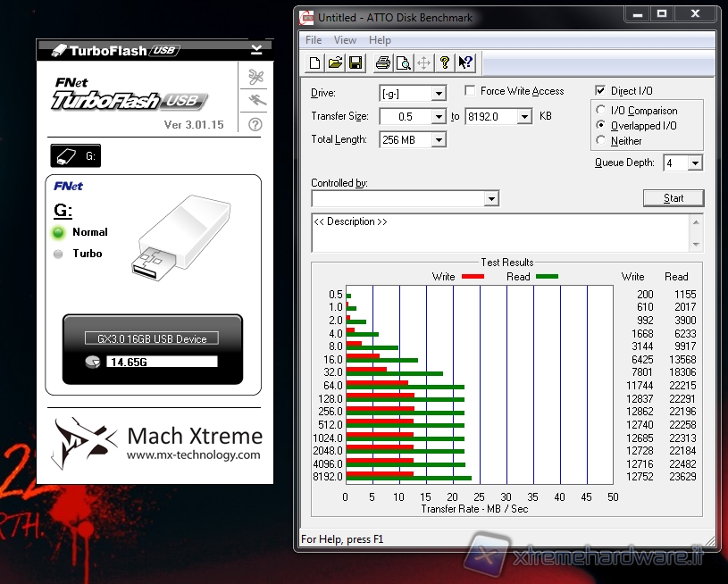
Task: Open the View menu
Action: click(x=345, y=40)
